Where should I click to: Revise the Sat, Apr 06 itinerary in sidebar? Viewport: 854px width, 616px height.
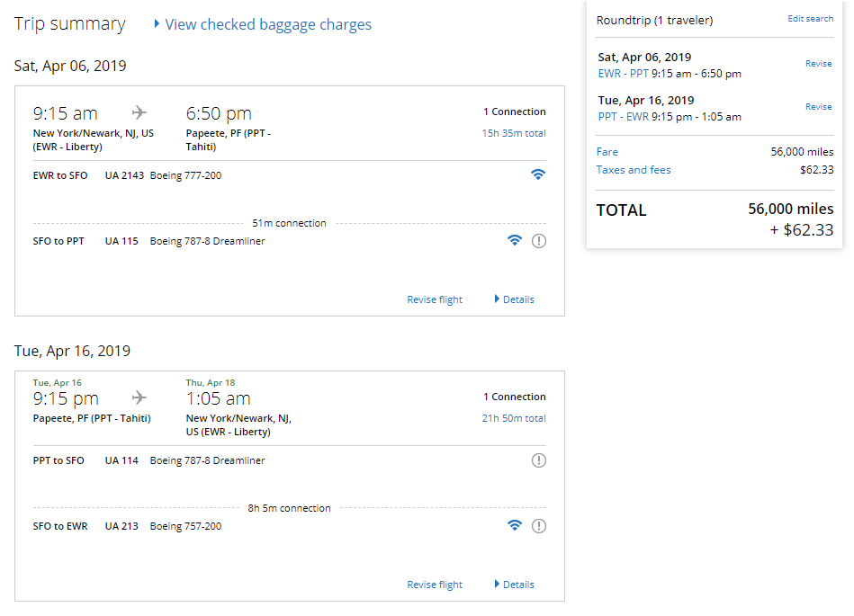pos(818,64)
